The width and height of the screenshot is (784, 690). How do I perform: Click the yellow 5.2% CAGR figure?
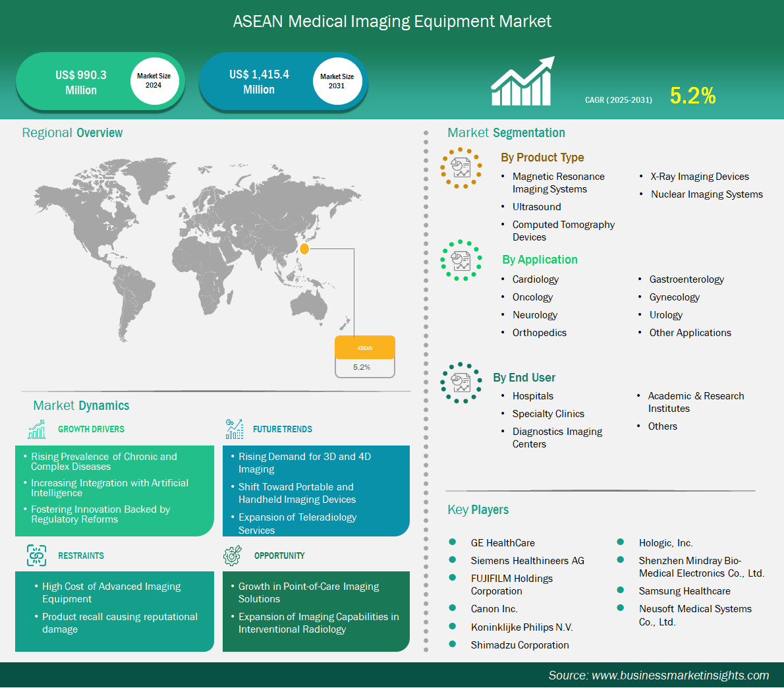click(x=692, y=96)
